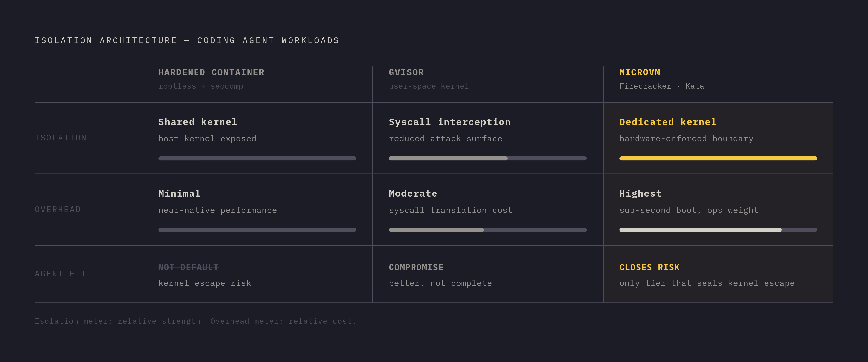The width and height of the screenshot is (868, 362).
Task: Select the 'HARDENED CONTAINER' column header
Action: pos(211,72)
